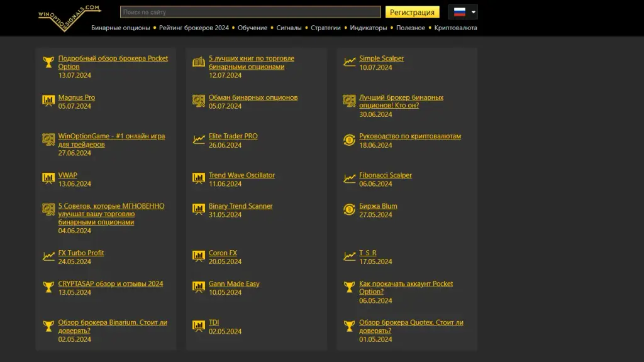Open the language dropdown arrow

tap(473, 13)
